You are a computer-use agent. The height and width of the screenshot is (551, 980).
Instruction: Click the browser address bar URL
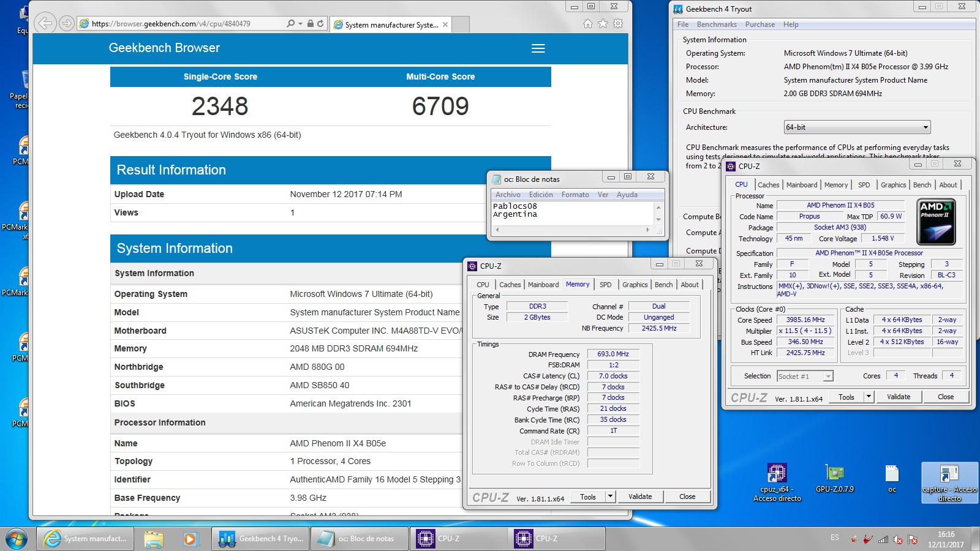171,24
